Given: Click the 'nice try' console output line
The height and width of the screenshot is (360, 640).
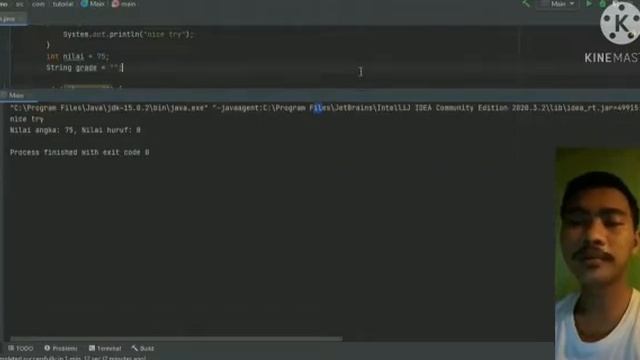Looking at the screenshot, I should pos(27,119).
